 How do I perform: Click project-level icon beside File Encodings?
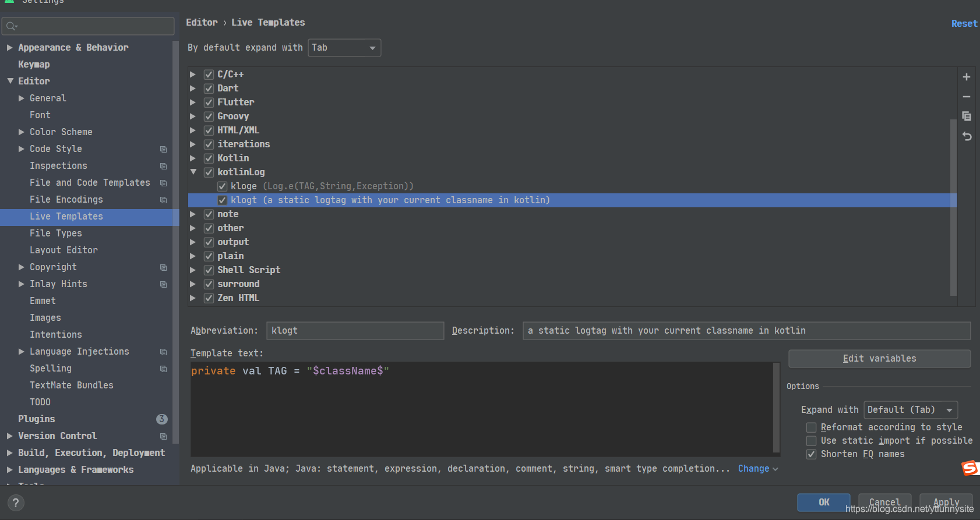click(164, 200)
